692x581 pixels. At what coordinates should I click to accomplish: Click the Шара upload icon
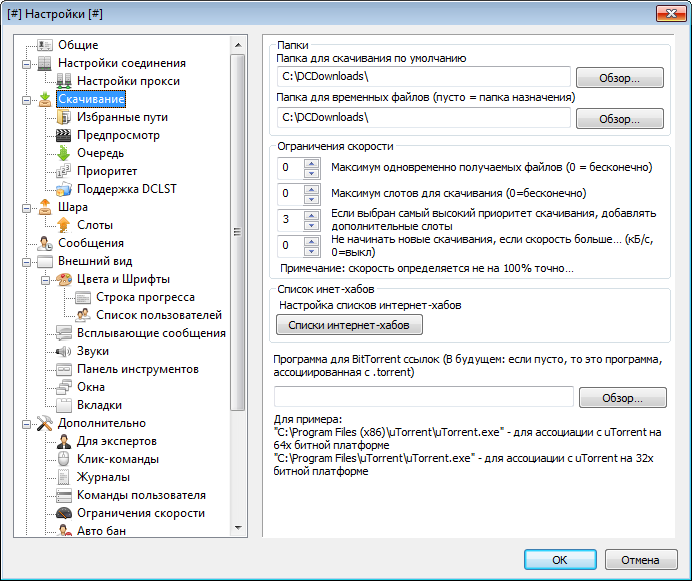pyautogui.click(x=45, y=207)
